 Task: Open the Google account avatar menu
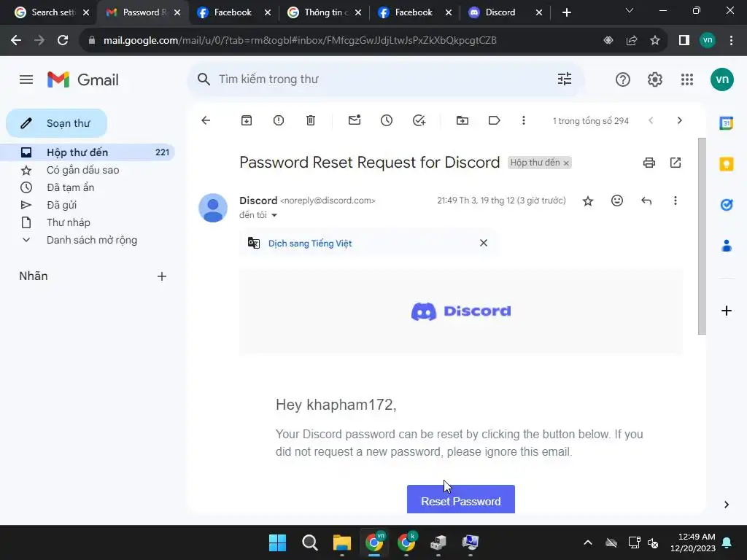721,79
